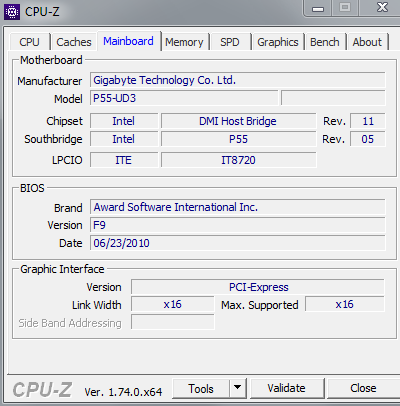Select the Memory tab
The width and height of the screenshot is (400, 406).
tap(184, 42)
